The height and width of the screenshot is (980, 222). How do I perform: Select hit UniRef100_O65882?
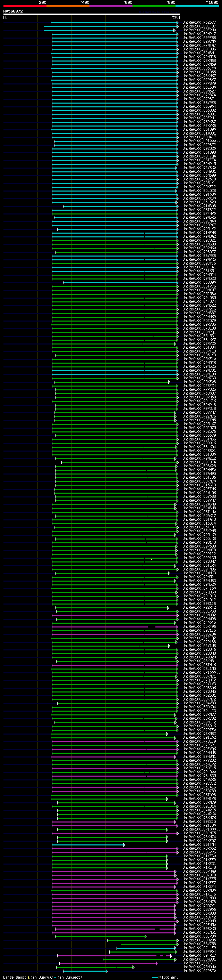click(199, 110)
